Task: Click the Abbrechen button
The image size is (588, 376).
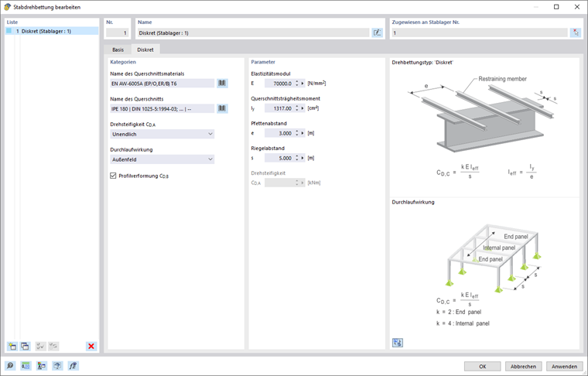Action: (523, 366)
